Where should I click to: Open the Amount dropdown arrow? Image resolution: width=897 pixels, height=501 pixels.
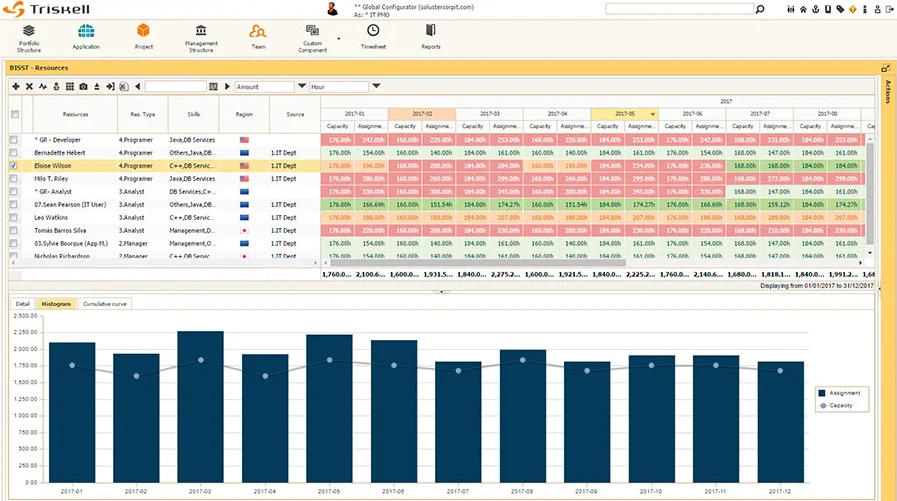tap(301, 86)
